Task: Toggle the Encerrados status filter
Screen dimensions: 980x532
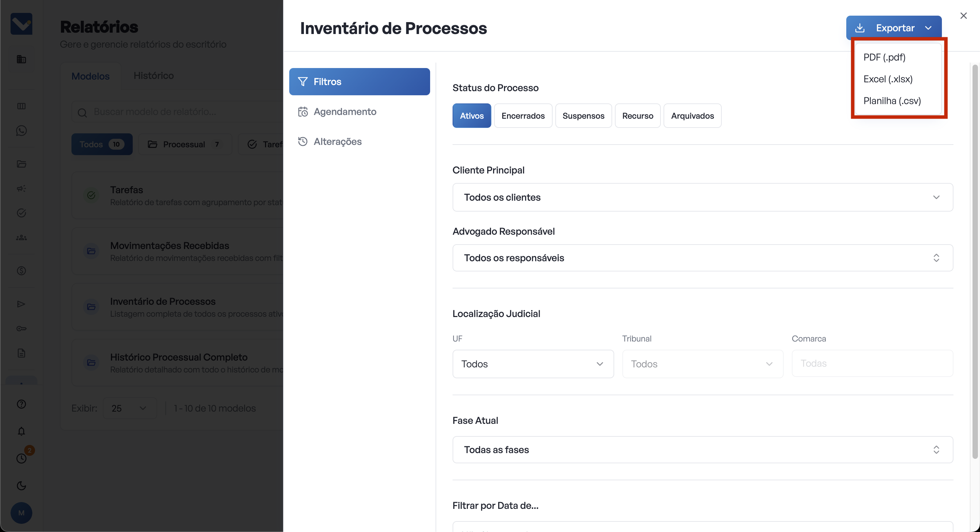Action: point(523,116)
